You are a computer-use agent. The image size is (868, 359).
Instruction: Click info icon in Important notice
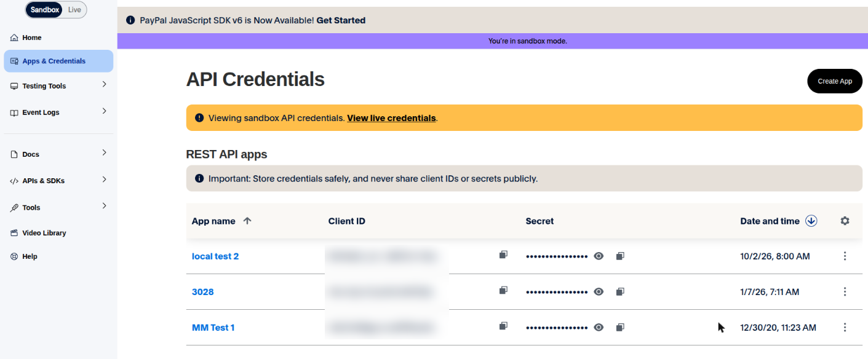click(x=199, y=179)
